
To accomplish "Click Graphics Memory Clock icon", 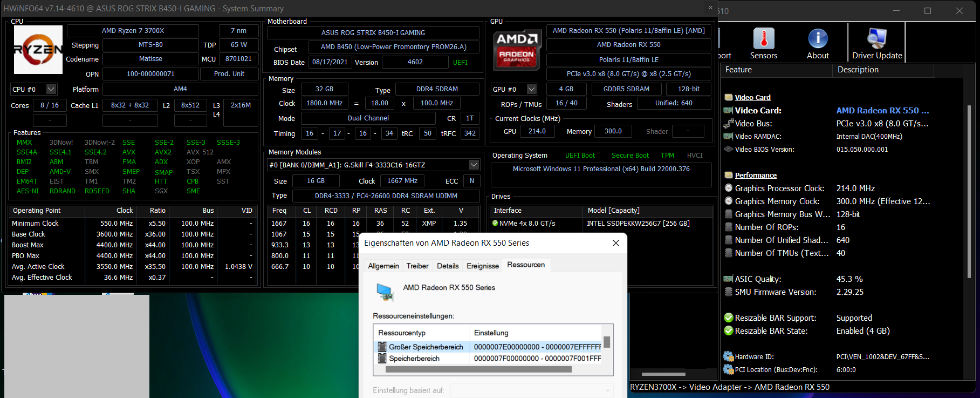I will pos(729,201).
